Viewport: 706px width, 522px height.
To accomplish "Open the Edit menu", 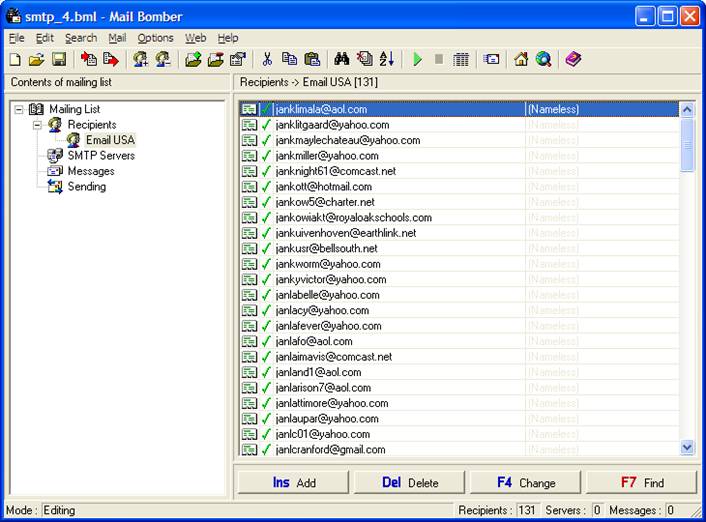I will coord(45,38).
